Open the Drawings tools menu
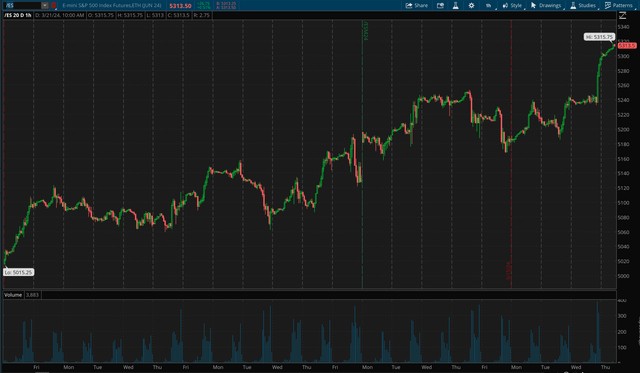The image size is (640, 373). click(546, 5)
